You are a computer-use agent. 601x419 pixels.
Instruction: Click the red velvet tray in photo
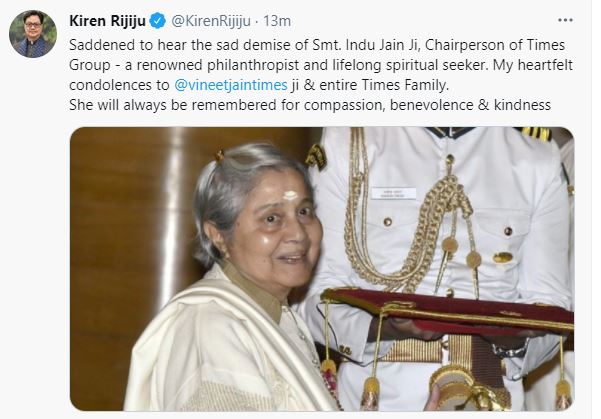tap(448, 309)
